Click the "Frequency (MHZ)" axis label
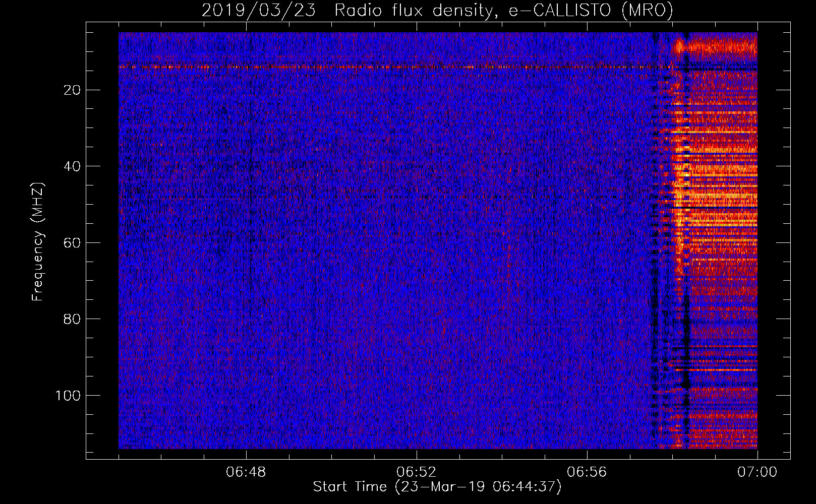Screen dimensions: 816x504 coord(38,242)
